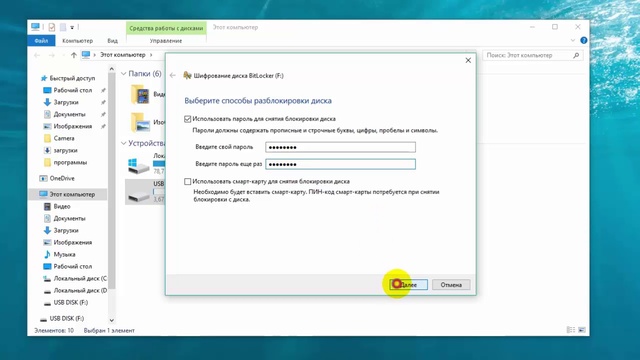Select the local Windows disk icon

(139, 165)
